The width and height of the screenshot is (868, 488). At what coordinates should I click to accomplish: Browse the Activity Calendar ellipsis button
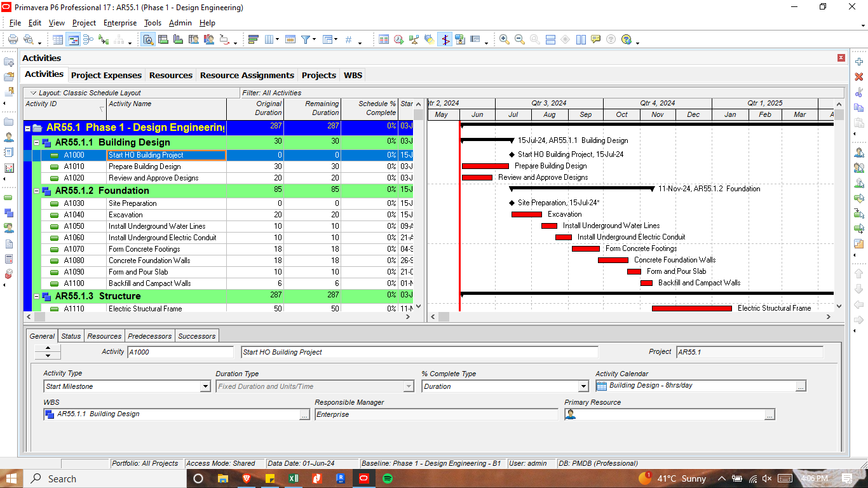801,386
